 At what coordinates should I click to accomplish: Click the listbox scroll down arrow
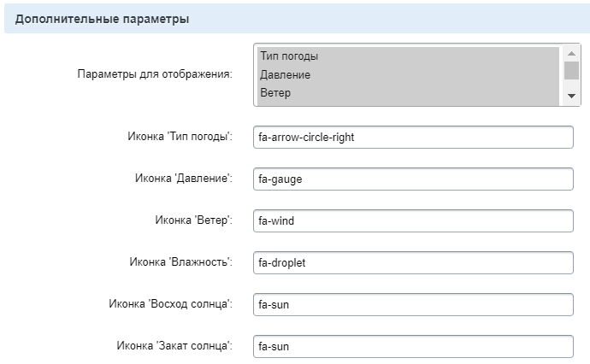tap(572, 97)
